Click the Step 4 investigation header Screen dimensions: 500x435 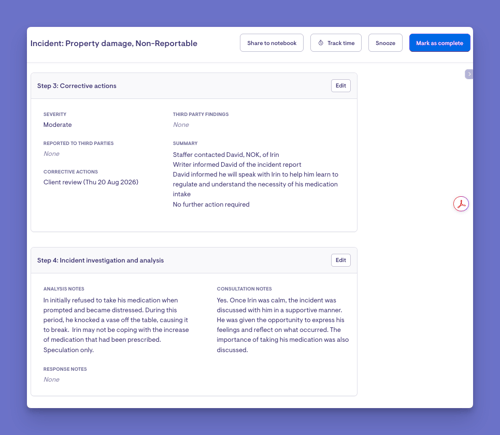100,260
